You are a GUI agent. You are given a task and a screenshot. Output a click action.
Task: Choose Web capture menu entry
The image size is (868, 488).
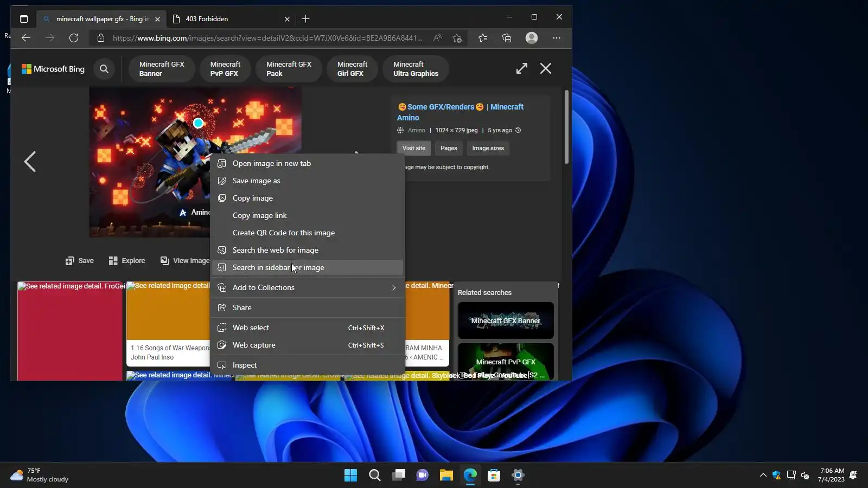308,345
